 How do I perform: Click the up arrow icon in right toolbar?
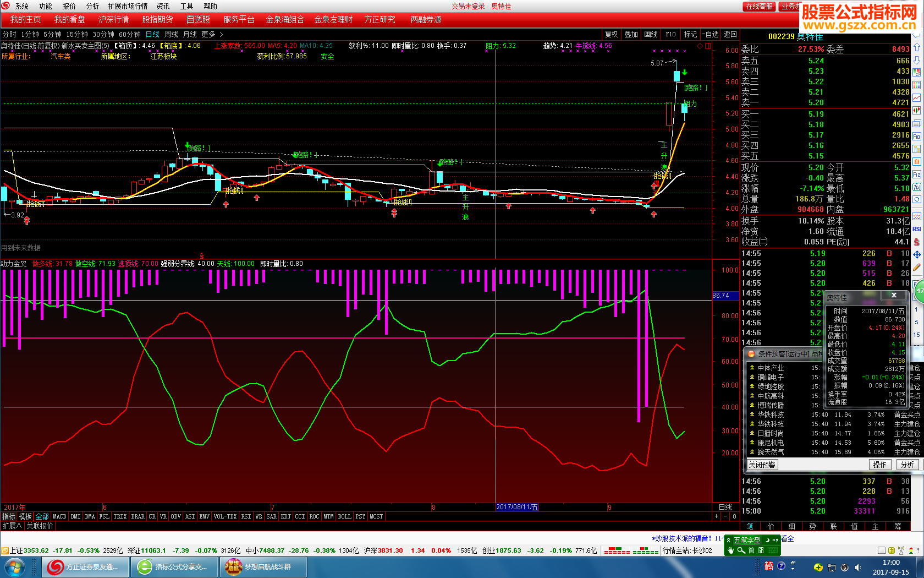coord(917,48)
